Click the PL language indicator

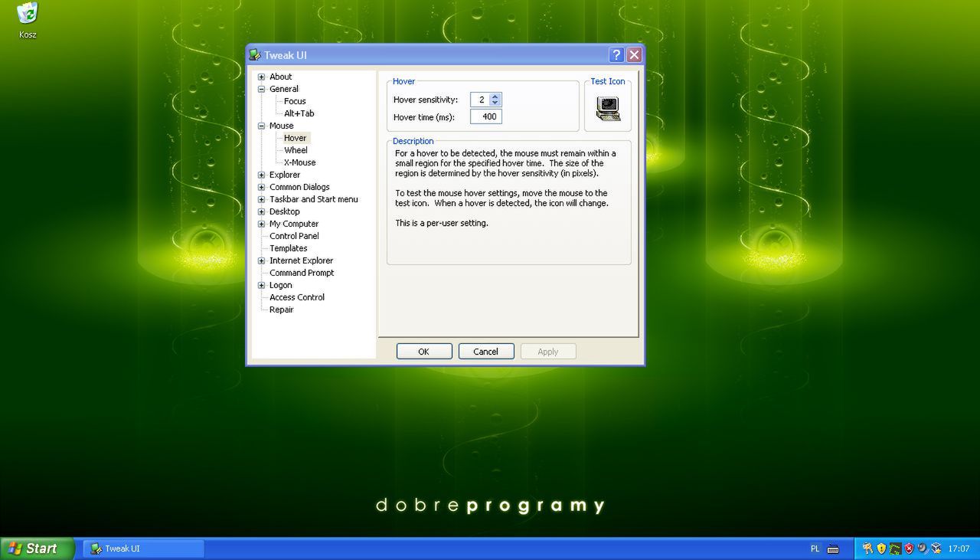[x=815, y=549]
